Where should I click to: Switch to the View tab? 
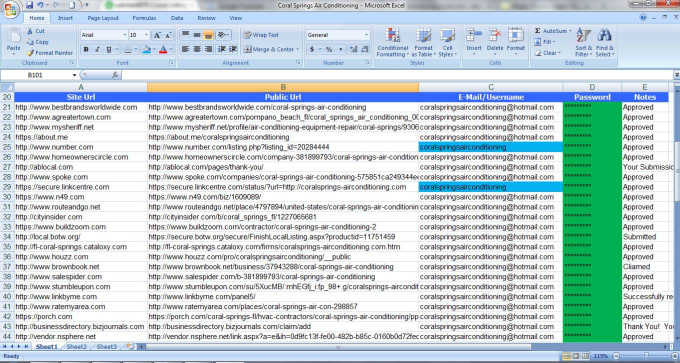click(235, 18)
